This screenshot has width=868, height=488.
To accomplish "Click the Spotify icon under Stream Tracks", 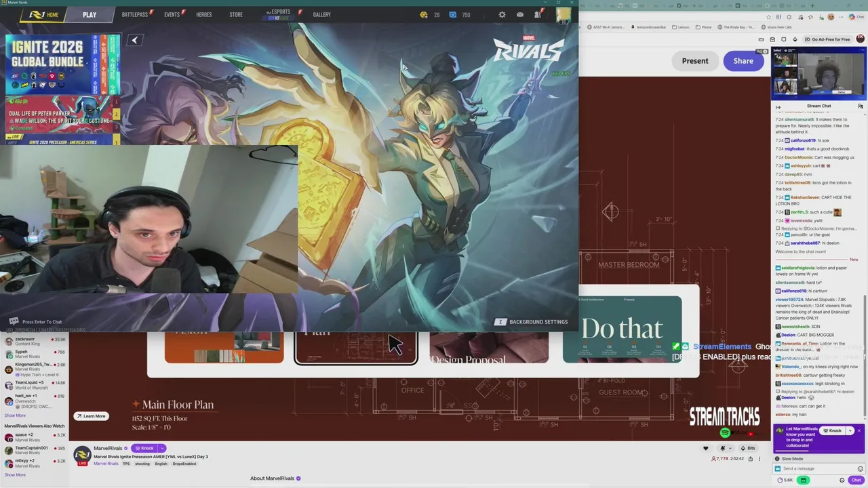I will [x=725, y=432].
